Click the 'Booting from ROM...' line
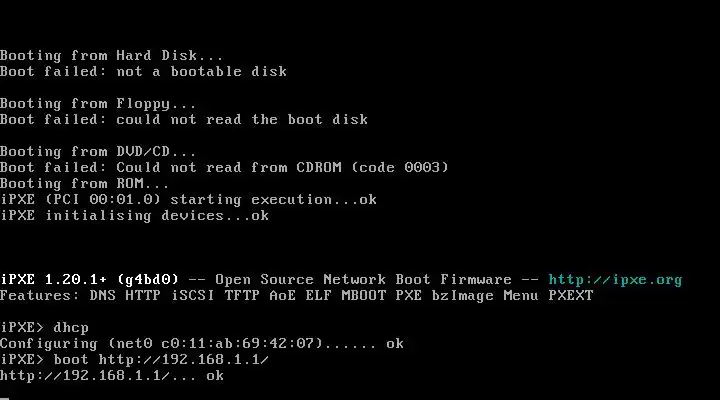Screen dimensions: 720x400 click(x=85, y=184)
